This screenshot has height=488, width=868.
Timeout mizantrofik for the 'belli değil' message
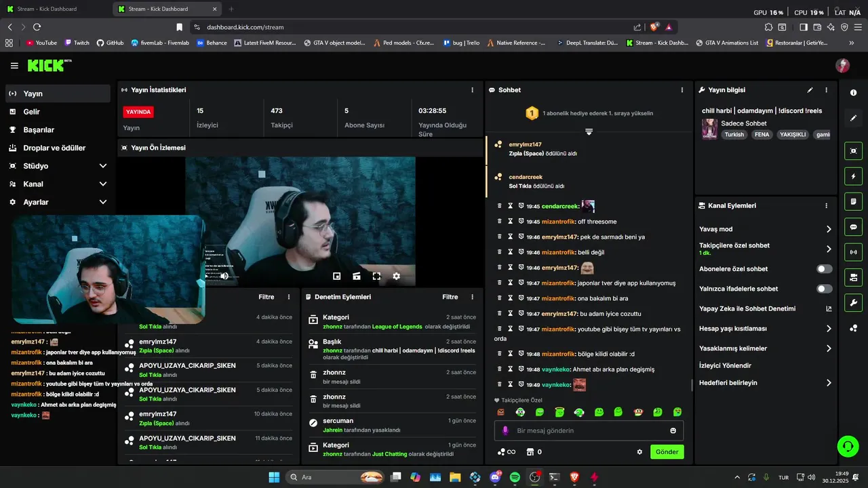(510, 252)
